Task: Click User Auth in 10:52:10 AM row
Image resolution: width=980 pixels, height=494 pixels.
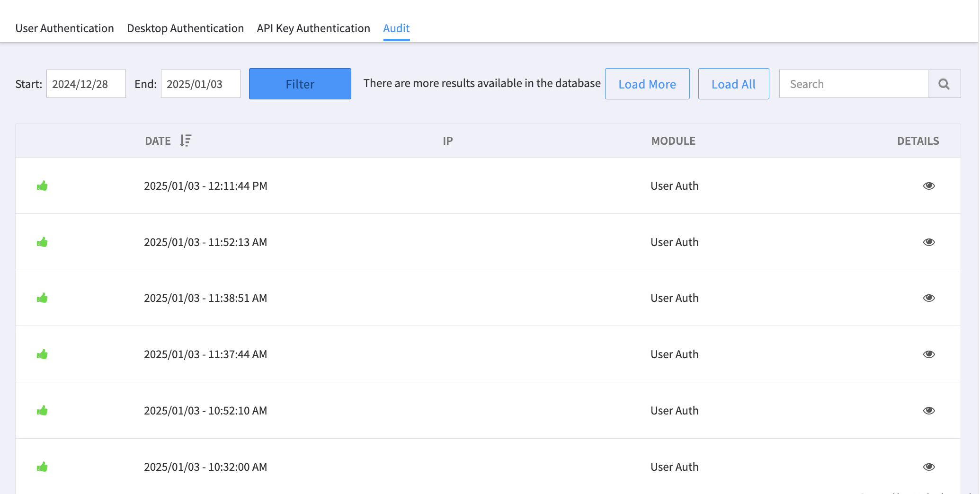Action: (x=675, y=411)
